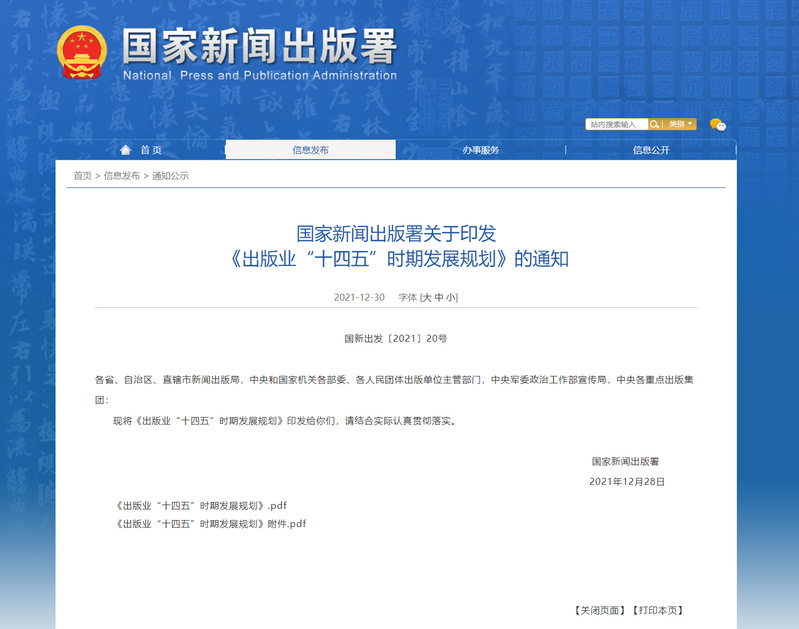Go to the 首页 navigation tab
799x629 pixels.
(150, 150)
